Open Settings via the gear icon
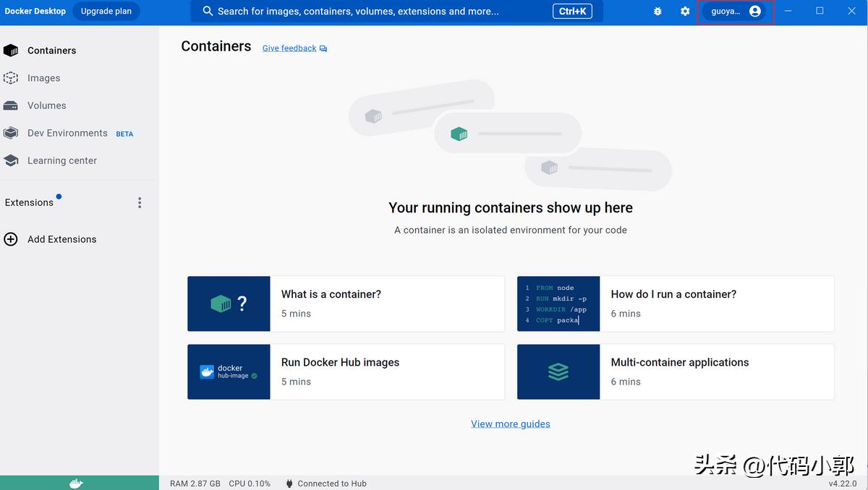The height and width of the screenshot is (490, 868). click(684, 11)
